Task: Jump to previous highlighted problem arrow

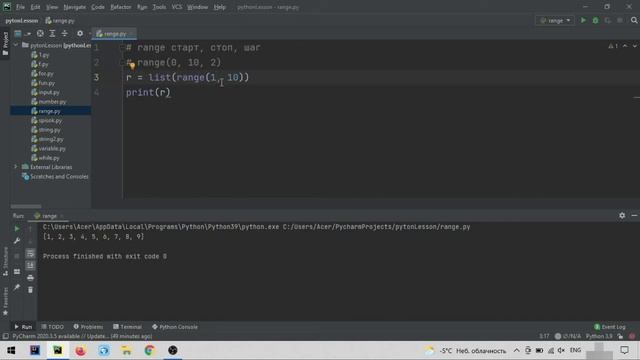Action: click(x=625, y=46)
